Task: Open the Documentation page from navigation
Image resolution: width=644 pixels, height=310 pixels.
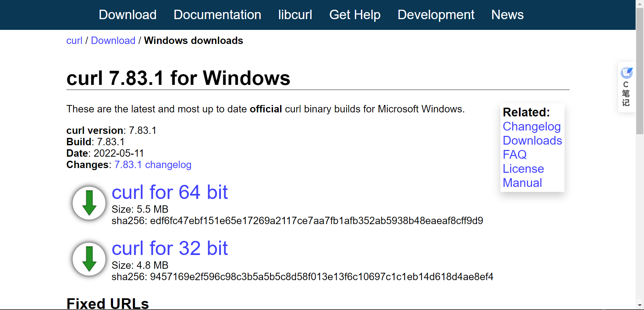Action: [x=217, y=15]
